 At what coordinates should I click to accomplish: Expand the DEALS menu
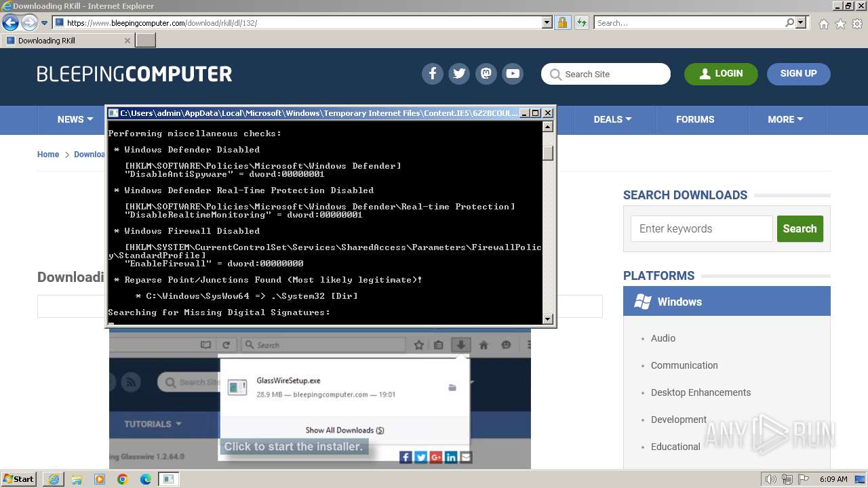point(612,119)
